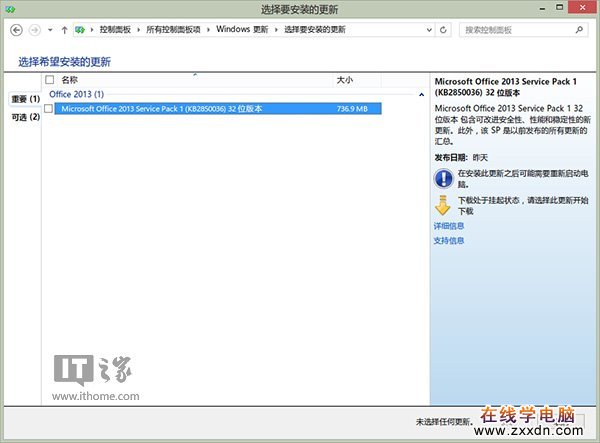Click the 发布日期 昨天 text
Image resolution: width=600 pixels, height=443 pixels.
(461, 158)
